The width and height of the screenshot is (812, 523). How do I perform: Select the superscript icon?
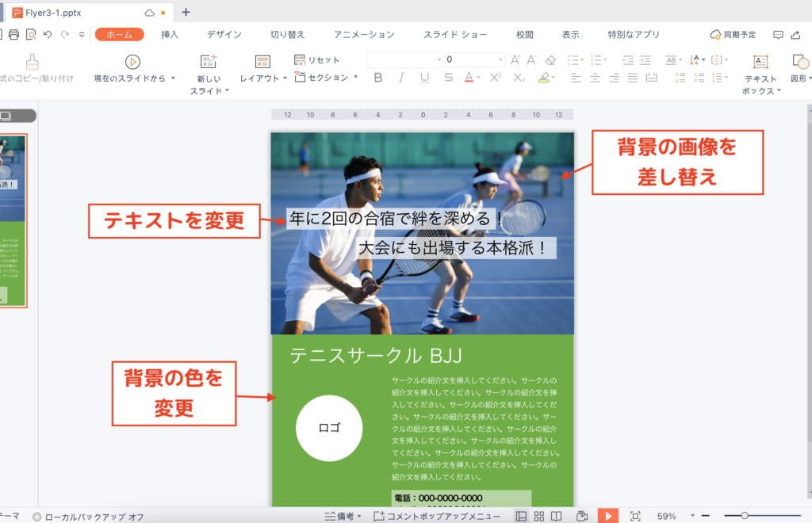(493, 77)
